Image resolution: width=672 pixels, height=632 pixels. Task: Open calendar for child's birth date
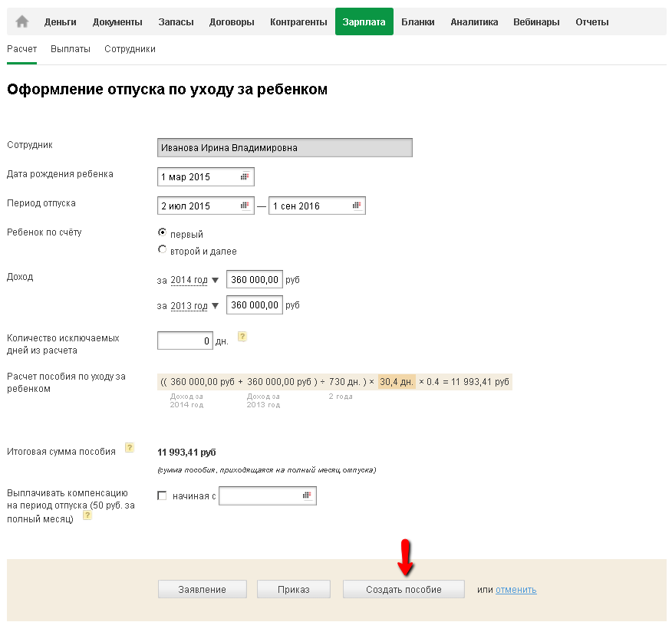(x=245, y=177)
